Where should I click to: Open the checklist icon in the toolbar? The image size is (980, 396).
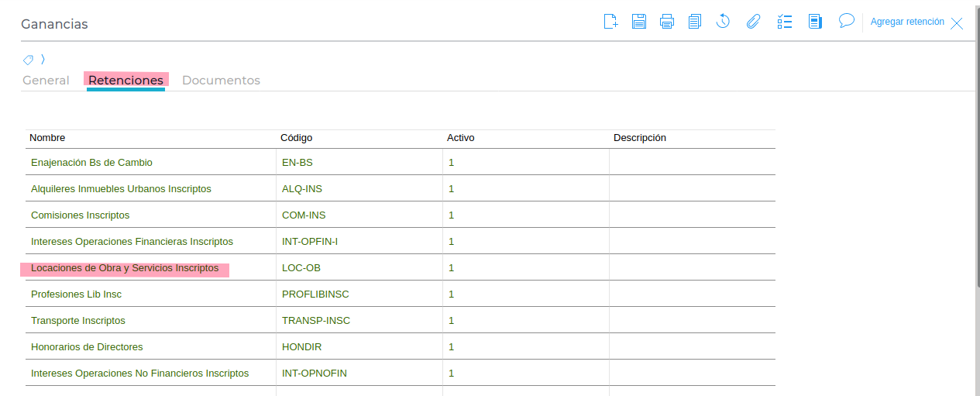tap(785, 22)
